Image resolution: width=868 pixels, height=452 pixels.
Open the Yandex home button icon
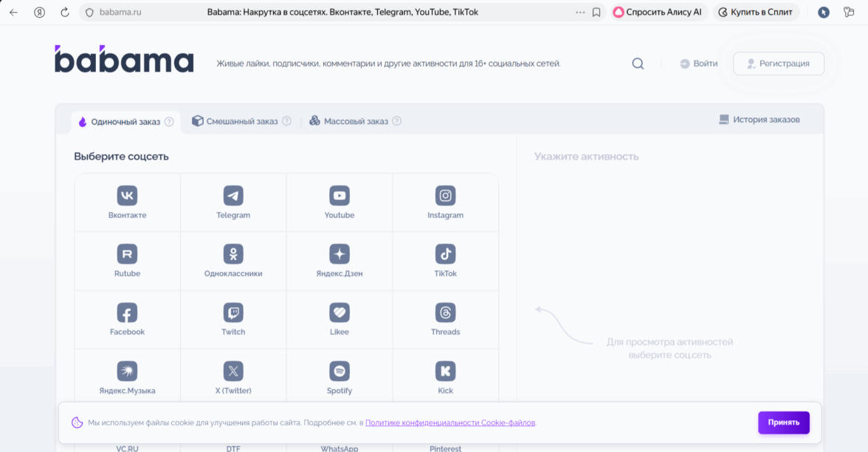(39, 12)
